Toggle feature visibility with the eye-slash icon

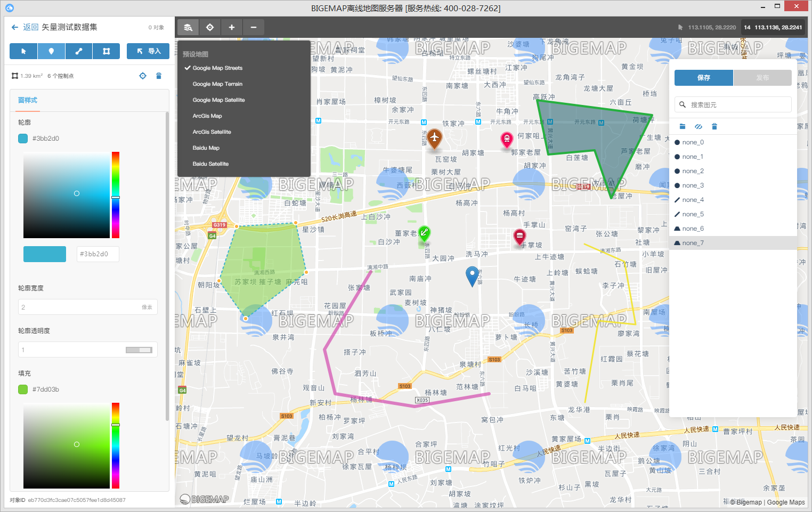tap(699, 126)
